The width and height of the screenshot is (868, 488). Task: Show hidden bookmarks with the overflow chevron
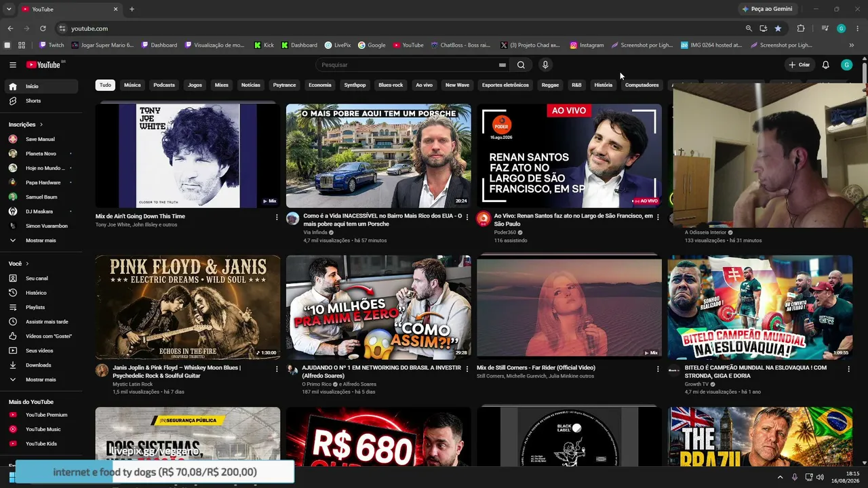tap(852, 45)
